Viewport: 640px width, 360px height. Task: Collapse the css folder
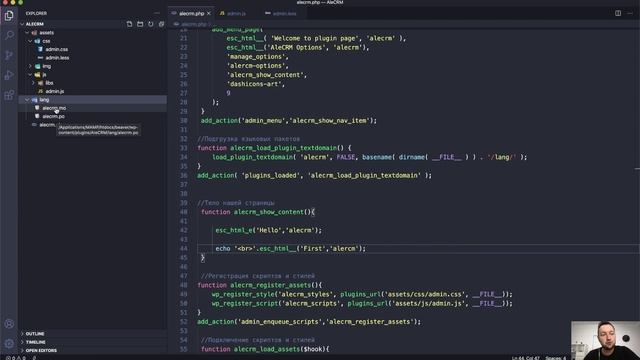coord(30,41)
